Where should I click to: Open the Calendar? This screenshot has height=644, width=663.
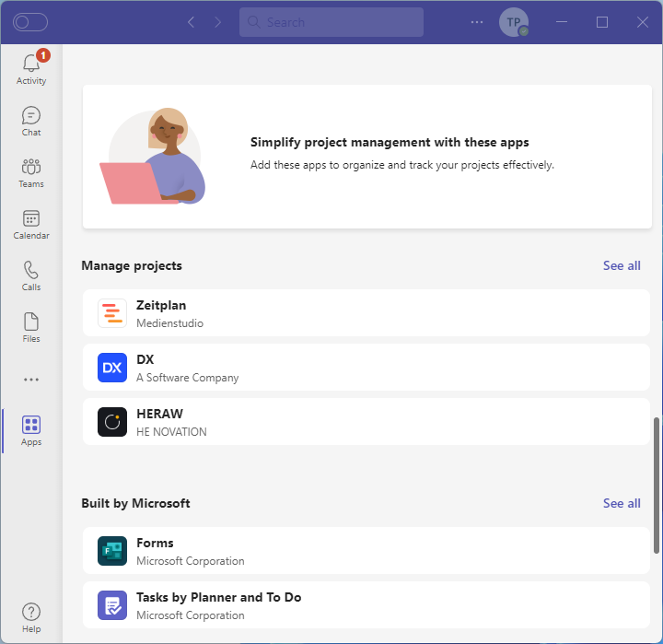[x=31, y=225]
